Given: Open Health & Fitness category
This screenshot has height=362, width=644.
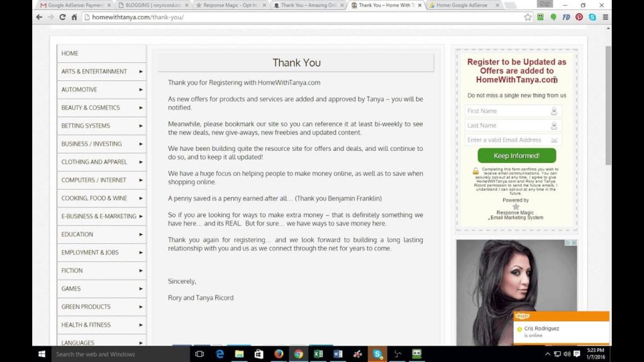Looking at the screenshot, I should [x=101, y=324].
